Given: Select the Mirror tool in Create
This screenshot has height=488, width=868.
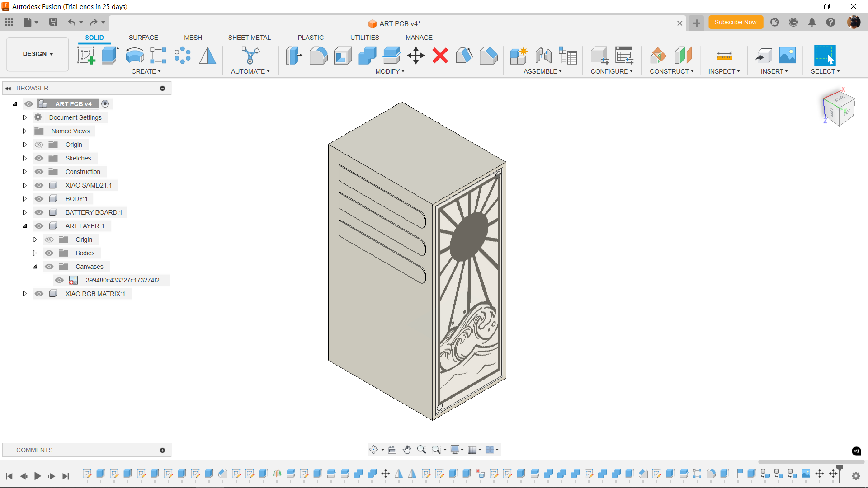Looking at the screenshot, I should (208, 56).
